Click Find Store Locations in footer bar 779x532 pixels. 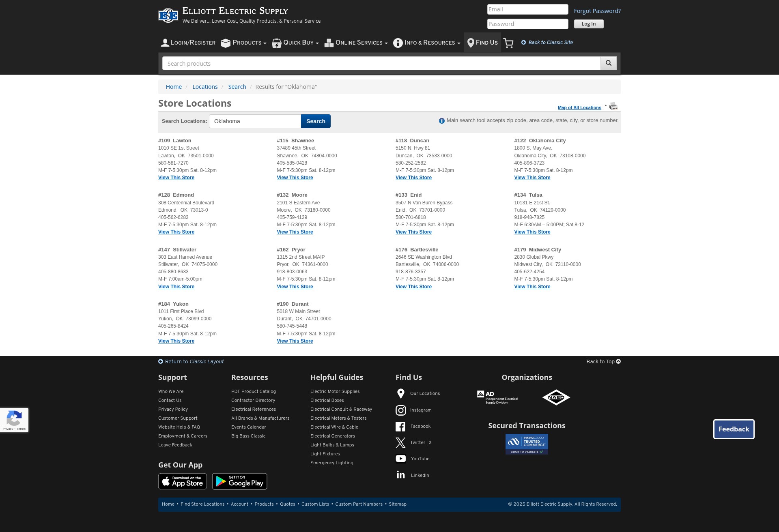click(x=202, y=504)
